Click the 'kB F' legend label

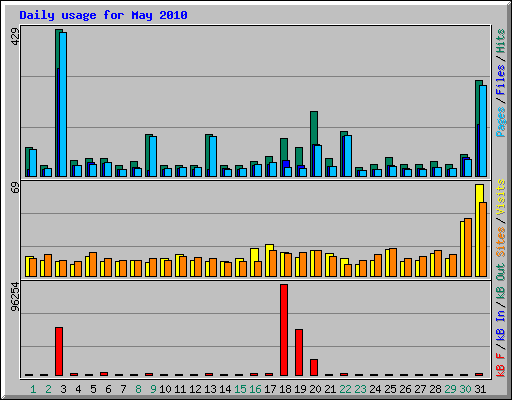[x=501, y=365]
